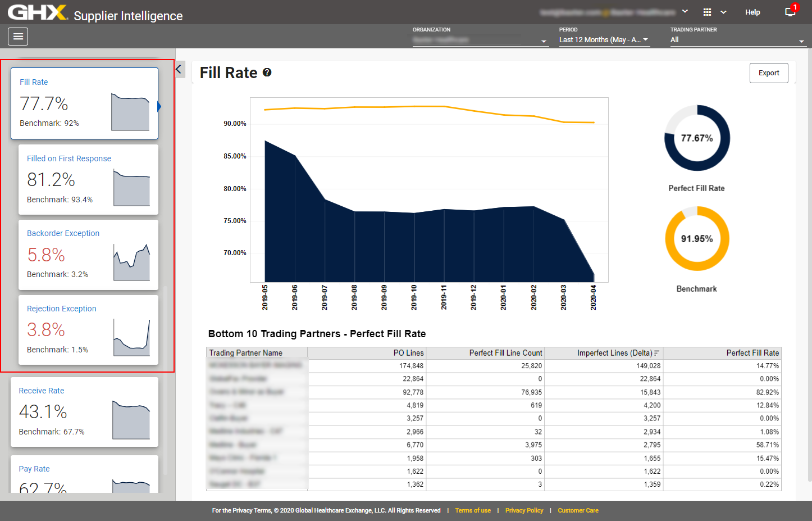Viewport: 812px width, 521px height.
Task: Open the Receive Rate metric card
Action: point(84,412)
